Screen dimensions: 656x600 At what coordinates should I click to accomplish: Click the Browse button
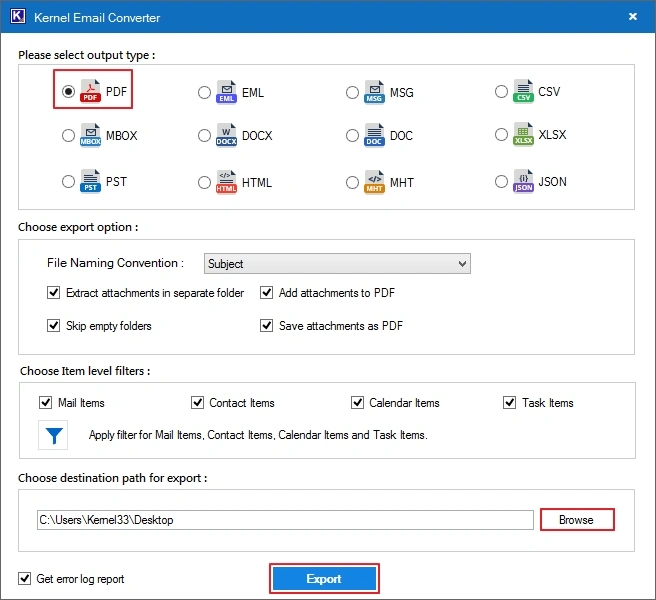577,520
